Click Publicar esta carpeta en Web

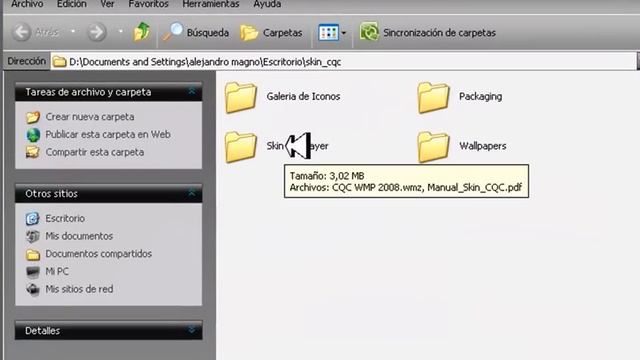point(108,134)
